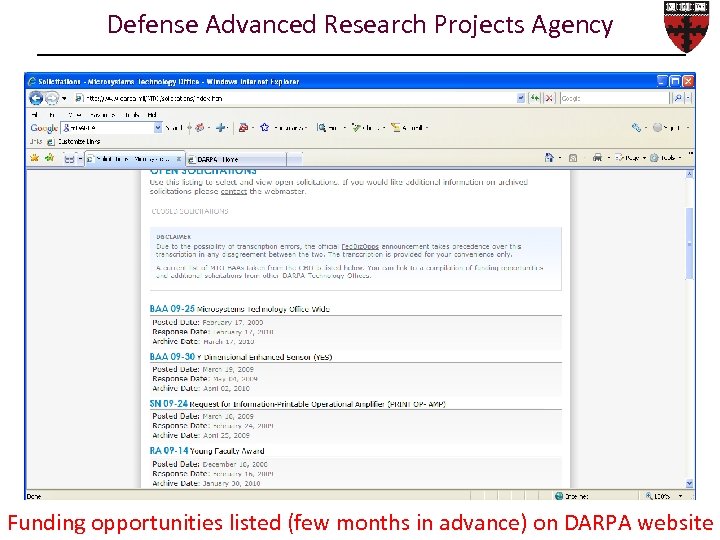Open the tab list dropdown arrow
Image resolution: width=720 pixels, height=540 pixels.
(x=80, y=159)
